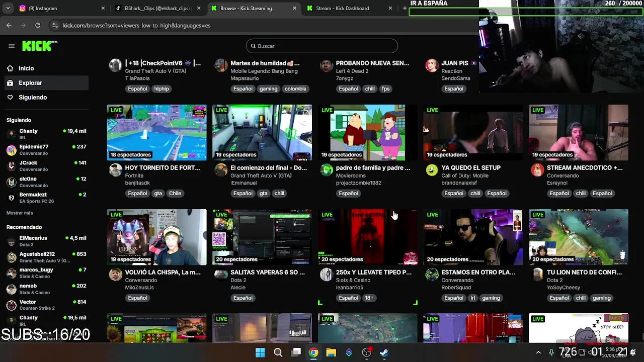Switch to the ElShark_Clips tab
Screen dimensions: 644x362
pyautogui.click(x=157, y=8)
